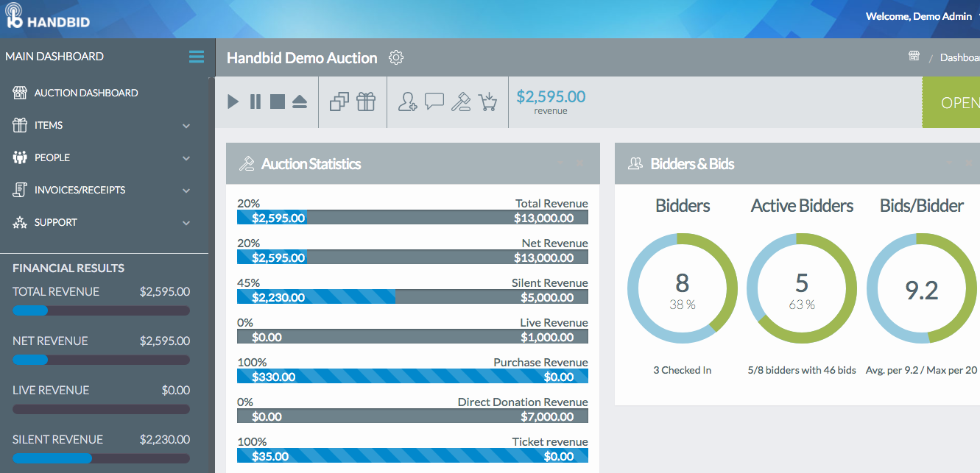Open the speech bubble message icon
Image resolution: width=980 pixels, height=473 pixels.
tap(434, 102)
